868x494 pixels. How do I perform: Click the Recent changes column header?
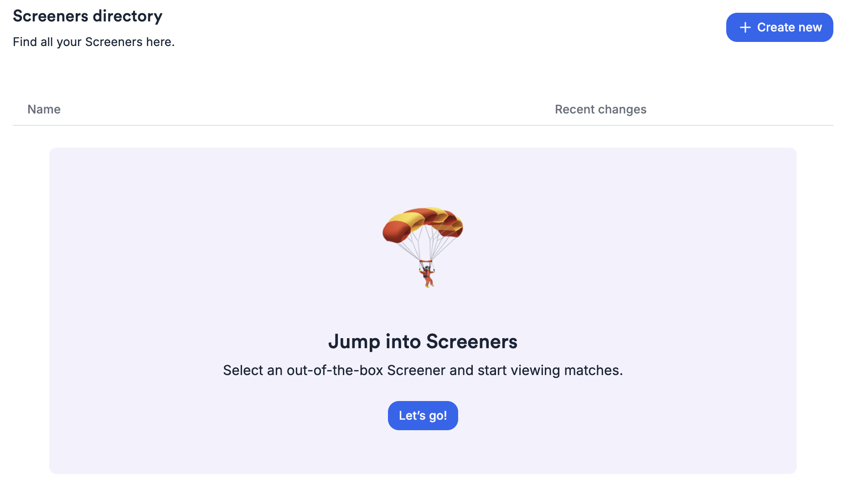pyautogui.click(x=600, y=109)
